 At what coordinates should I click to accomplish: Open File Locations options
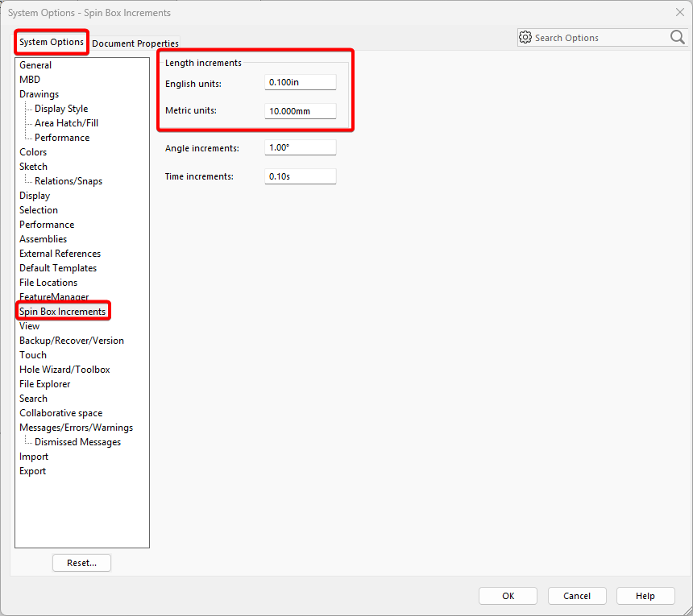pos(48,283)
